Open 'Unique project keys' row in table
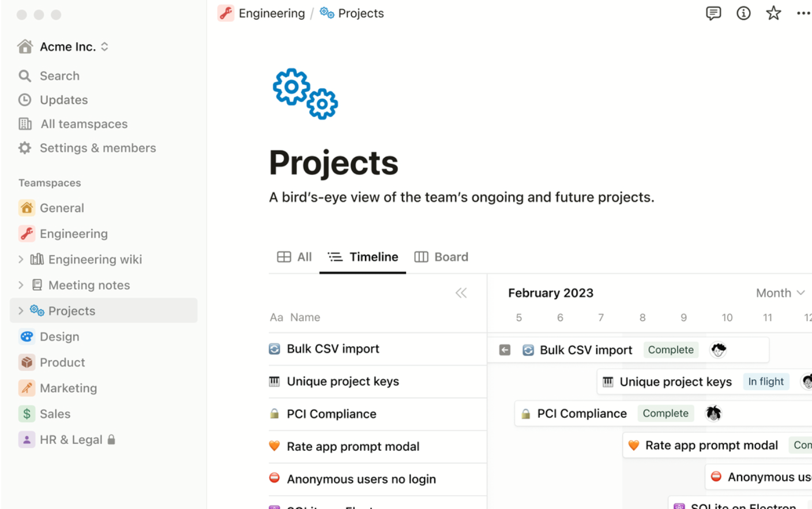This screenshot has width=812, height=509. (378, 381)
